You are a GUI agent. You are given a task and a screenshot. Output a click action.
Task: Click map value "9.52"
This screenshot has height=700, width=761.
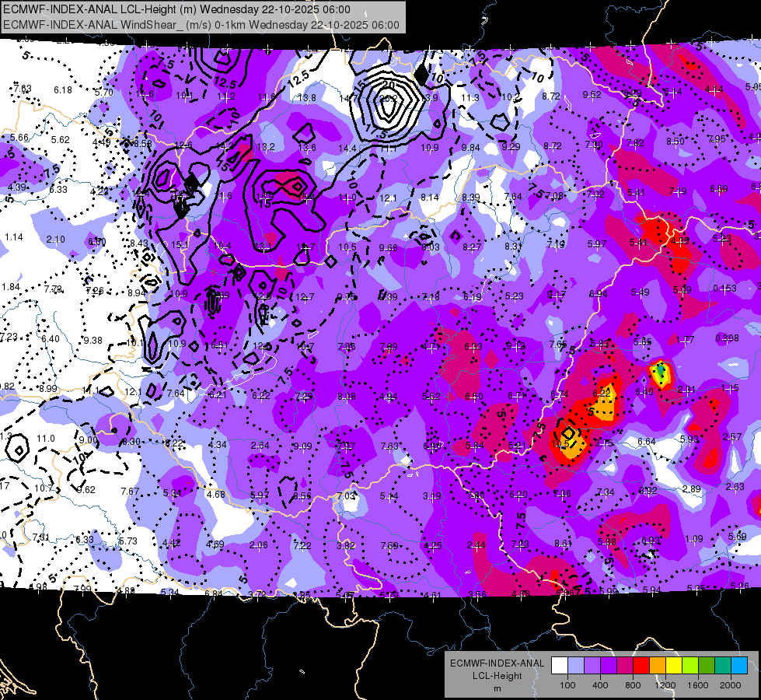pyautogui.click(x=592, y=95)
